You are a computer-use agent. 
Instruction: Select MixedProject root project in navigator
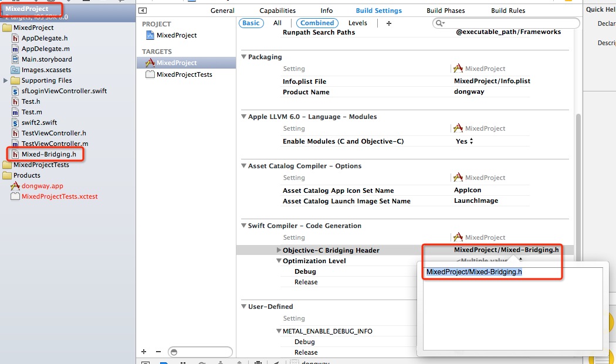point(27,9)
